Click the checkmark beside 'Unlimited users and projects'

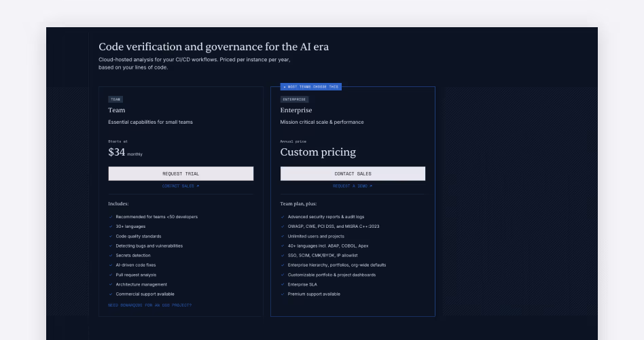coord(283,237)
